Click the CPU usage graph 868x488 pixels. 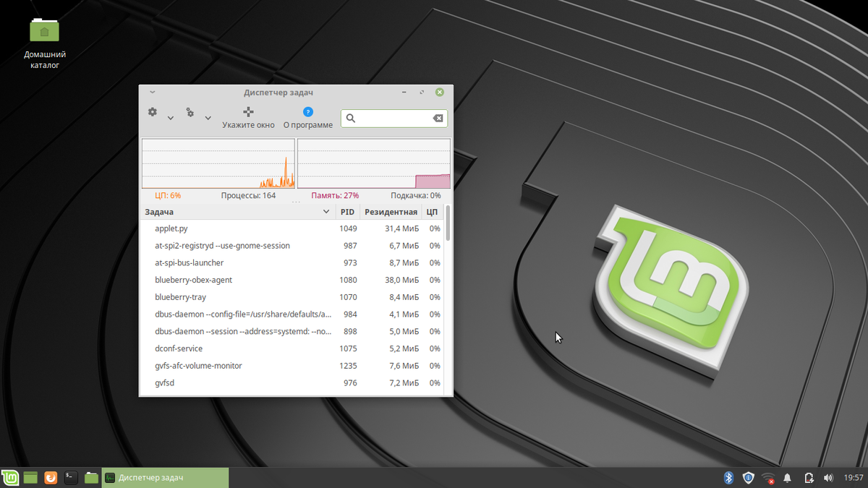(218, 163)
